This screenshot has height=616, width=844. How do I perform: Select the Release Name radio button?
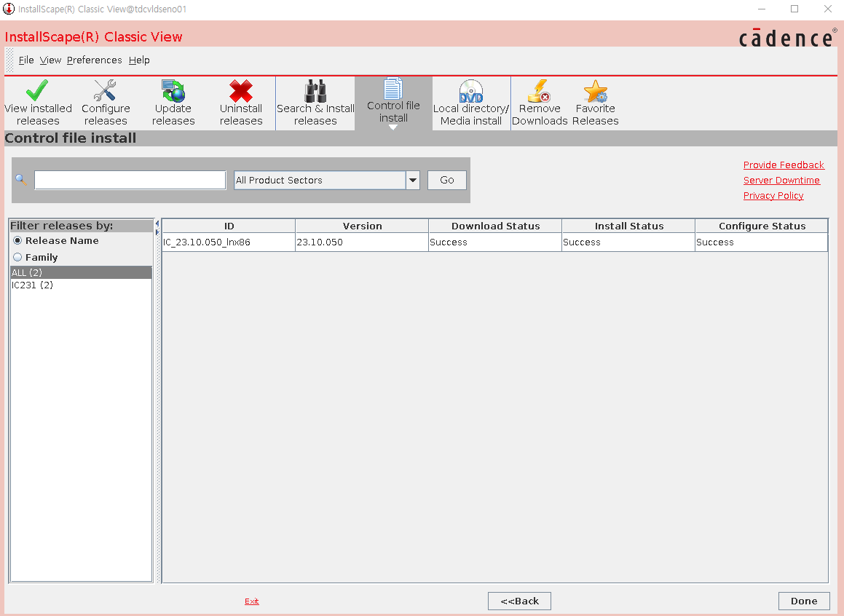[x=16, y=240]
